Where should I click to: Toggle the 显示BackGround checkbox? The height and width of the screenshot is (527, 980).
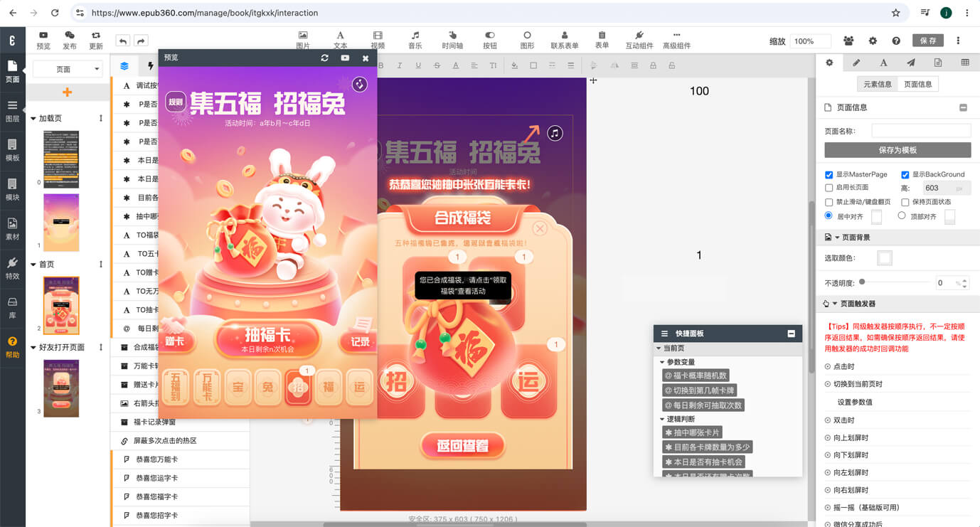(x=905, y=175)
